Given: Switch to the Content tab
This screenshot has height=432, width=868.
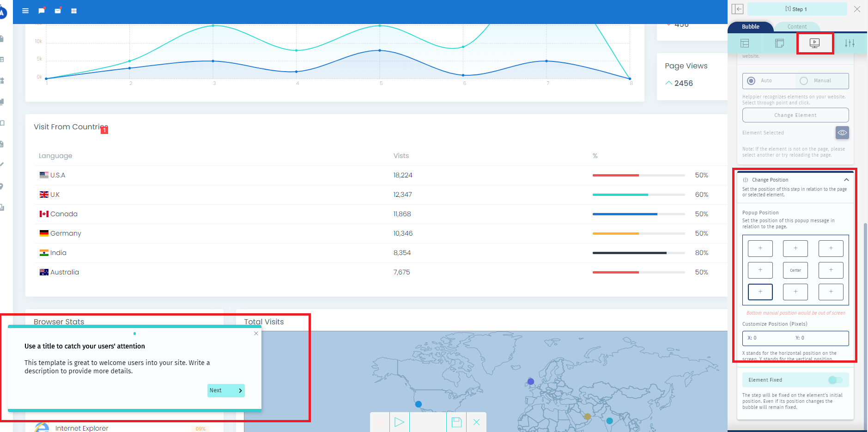Looking at the screenshot, I should [797, 27].
